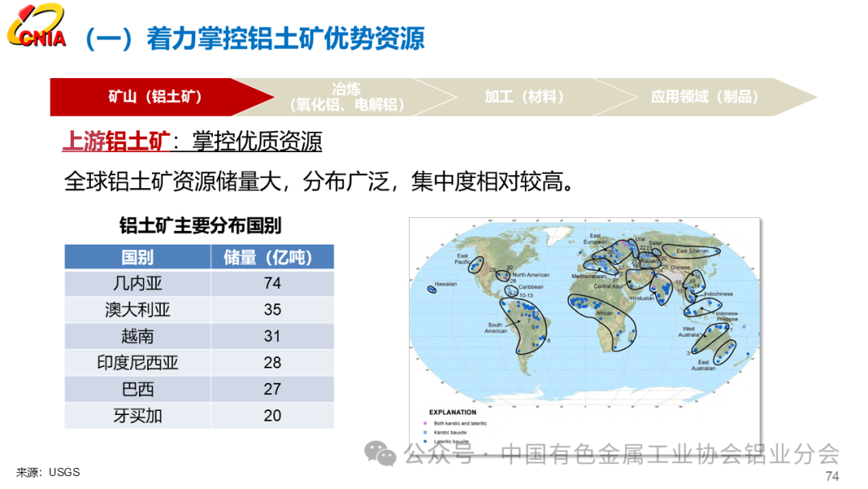
Task: Click the Karstic bauxite legend entry
Action: 445,432
